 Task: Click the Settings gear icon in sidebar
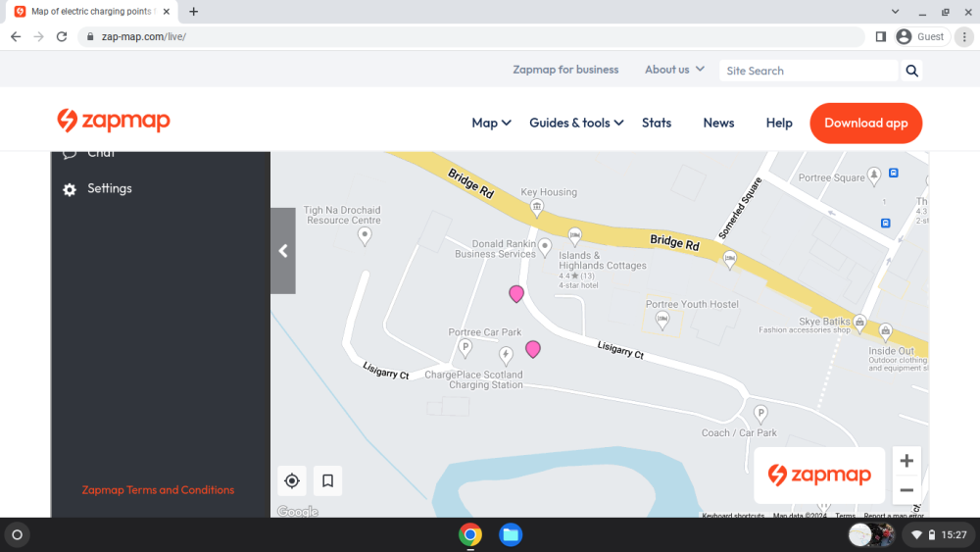point(70,189)
